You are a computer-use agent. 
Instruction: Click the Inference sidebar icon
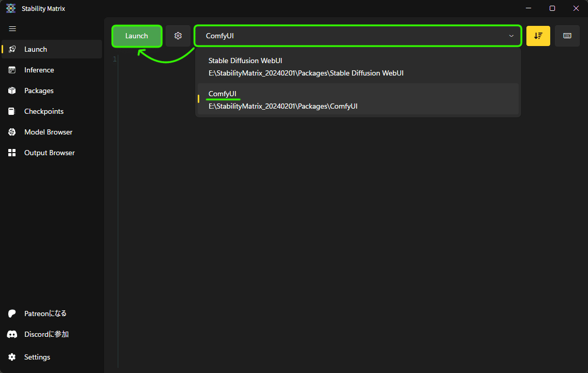point(12,70)
